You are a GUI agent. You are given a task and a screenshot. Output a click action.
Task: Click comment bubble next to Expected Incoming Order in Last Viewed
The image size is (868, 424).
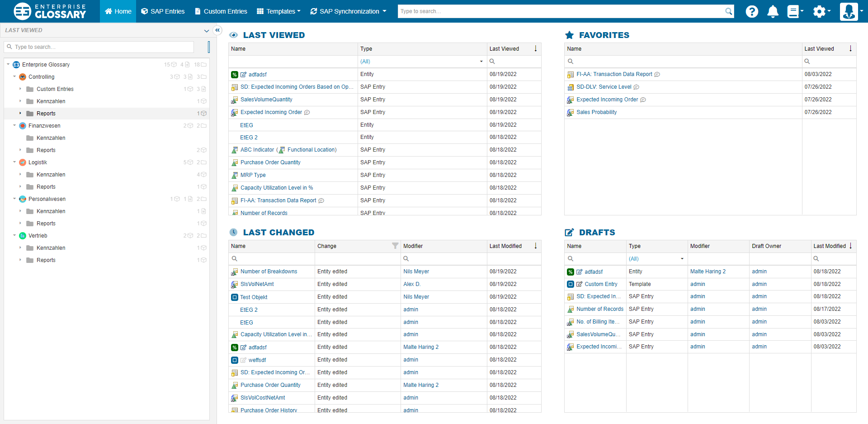[307, 113]
